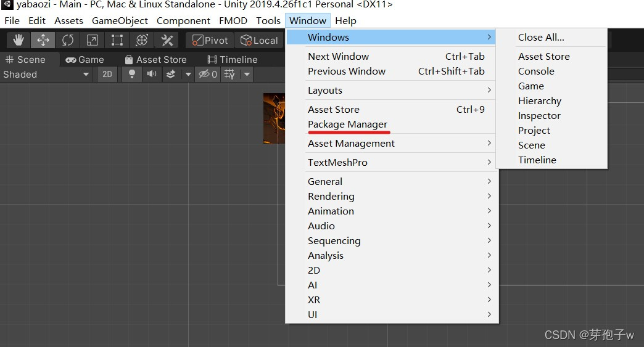Screen dimensions: 644x347
Task: Choose Next Window menu entry
Action: click(391, 56)
